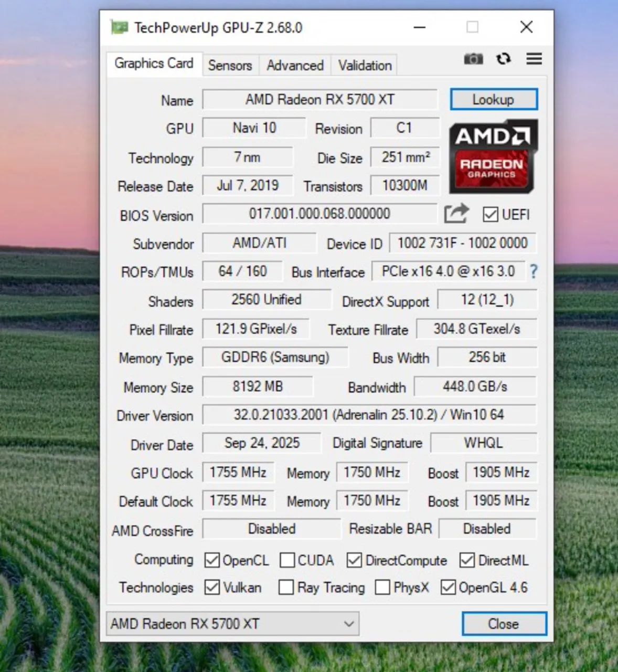The height and width of the screenshot is (672, 618).
Task: Click the Technology value 7 nm
Action: pyautogui.click(x=247, y=157)
